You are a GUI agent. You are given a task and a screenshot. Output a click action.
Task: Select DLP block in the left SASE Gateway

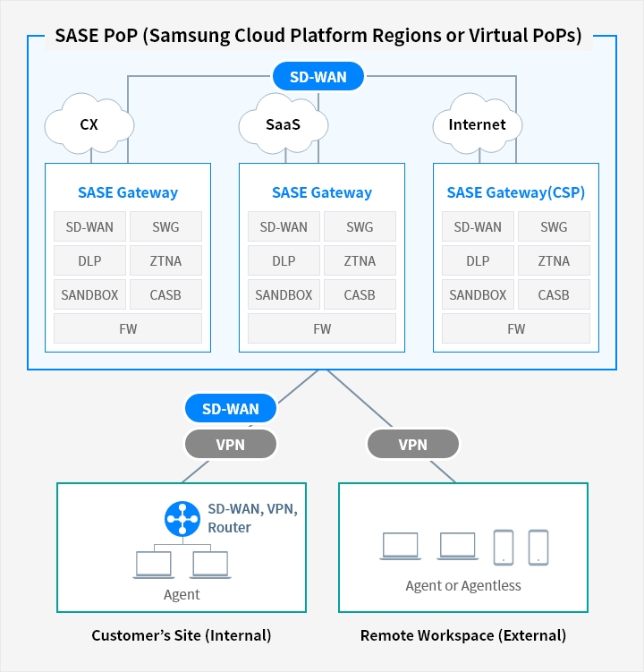tap(89, 261)
